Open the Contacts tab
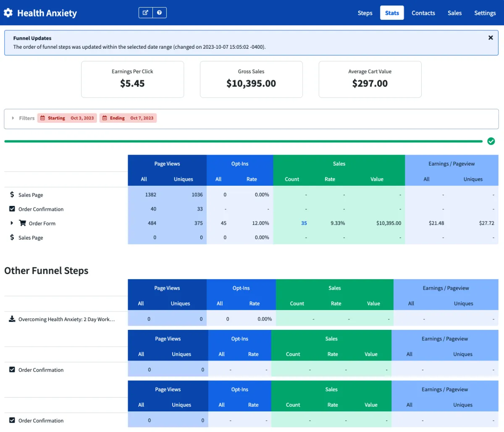Viewport: 504px width, 432px height. click(423, 13)
